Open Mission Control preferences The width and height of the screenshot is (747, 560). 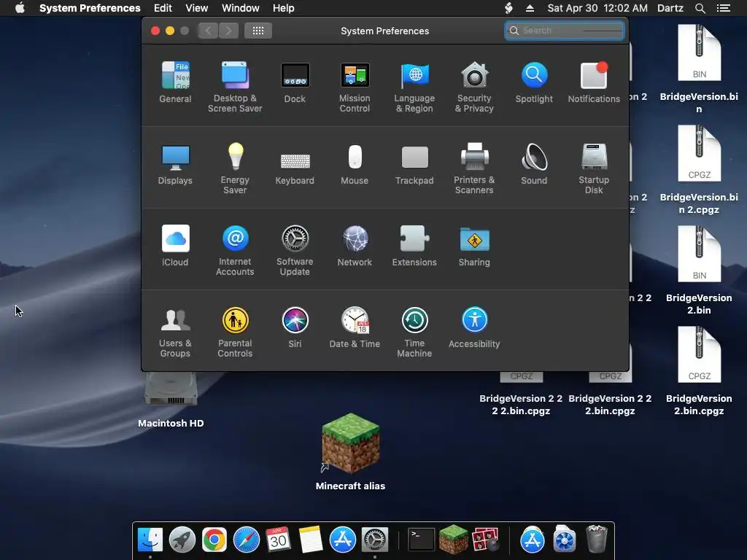click(355, 87)
